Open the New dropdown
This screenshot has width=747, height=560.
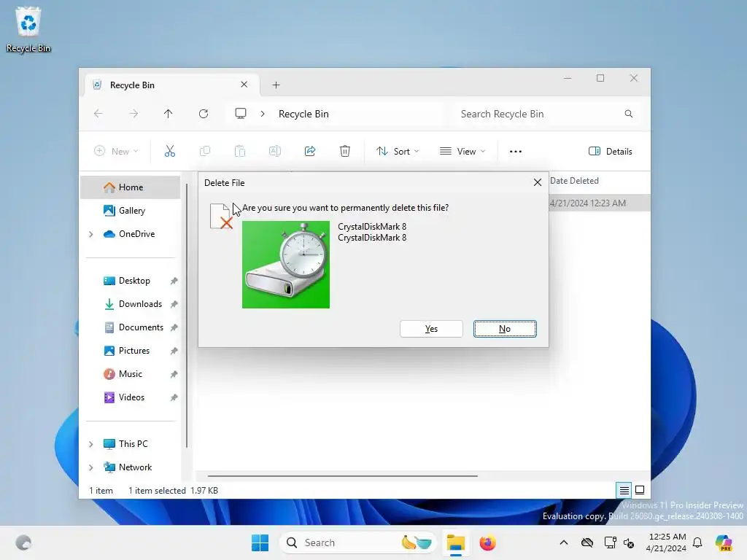pyautogui.click(x=116, y=152)
